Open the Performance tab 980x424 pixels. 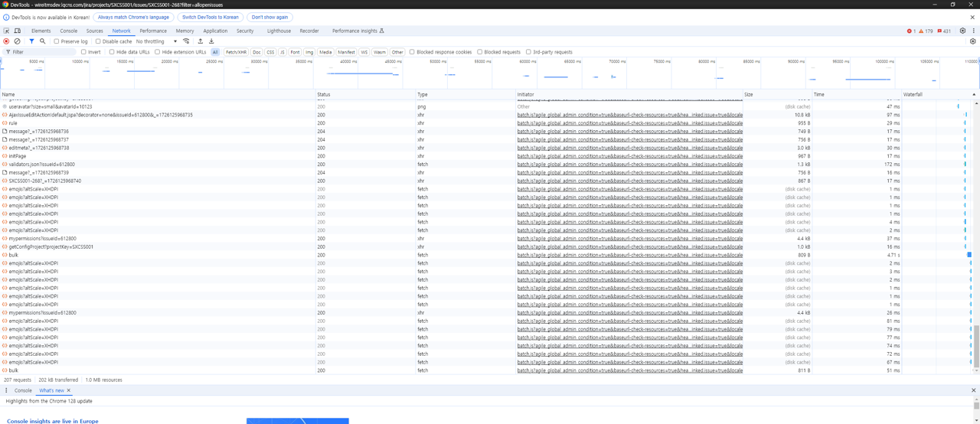(x=153, y=31)
